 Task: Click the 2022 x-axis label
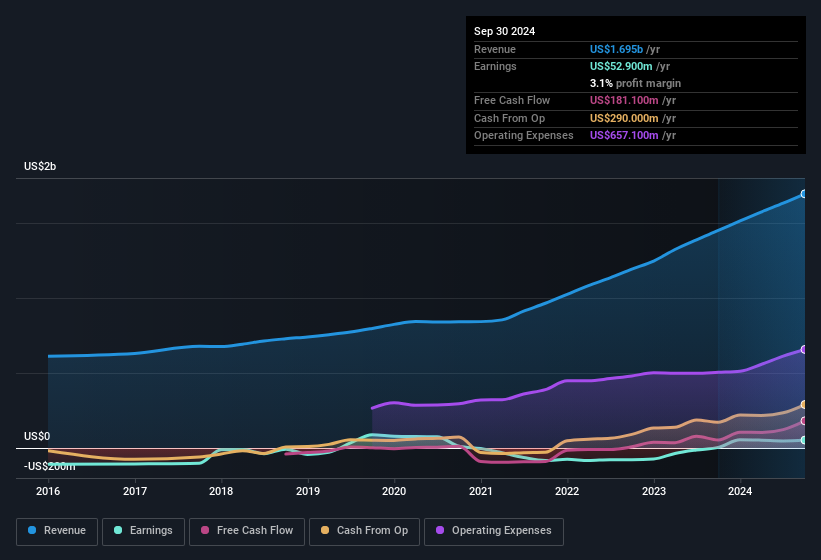pyautogui.click(x=567, y=491)
